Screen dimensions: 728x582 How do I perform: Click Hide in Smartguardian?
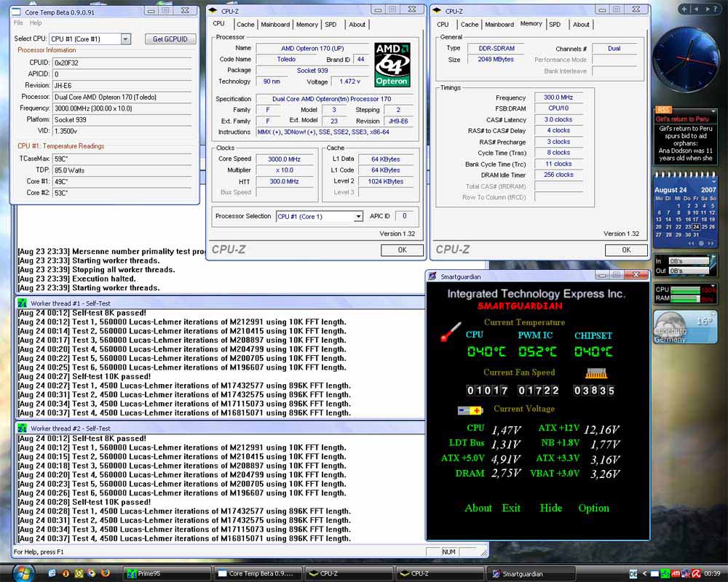point(551,508)
